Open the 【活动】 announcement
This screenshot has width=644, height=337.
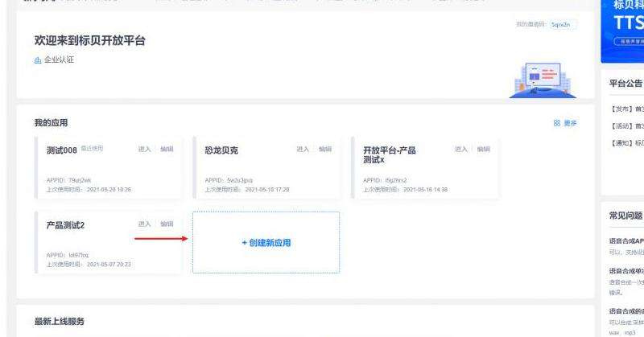click(626, 126)
